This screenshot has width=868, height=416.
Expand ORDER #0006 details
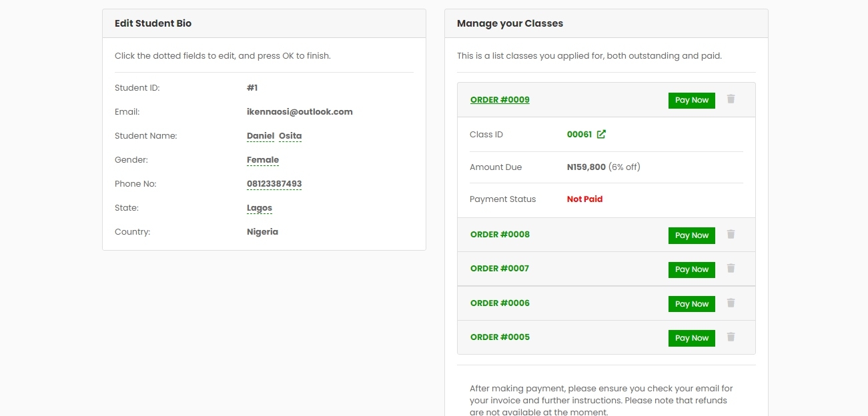tap(500, 303)
